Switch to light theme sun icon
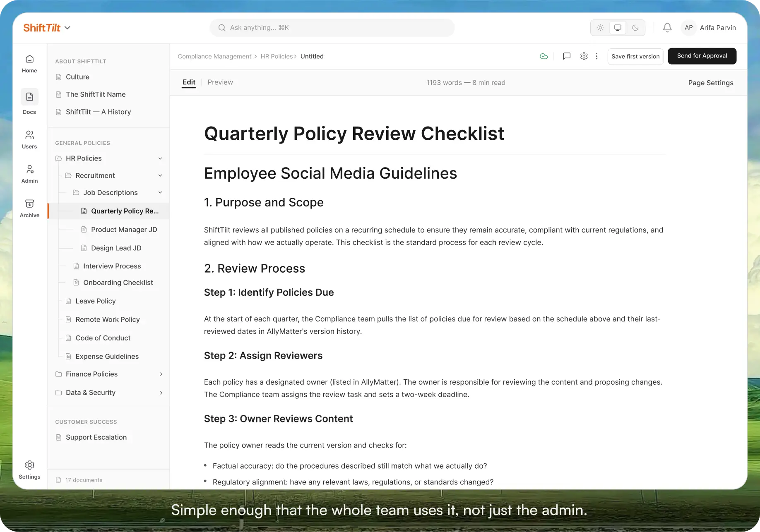This screenshot has width=760, height=532. [600, 28]
